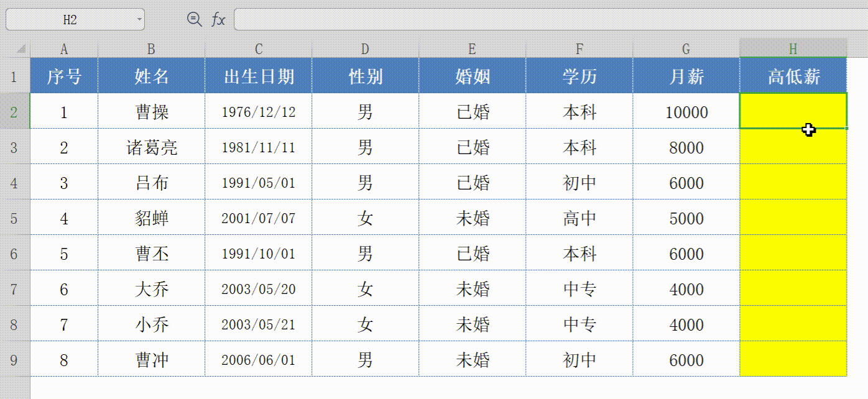
Task: Click the select-all corner triangle
Action: point(21,49)
